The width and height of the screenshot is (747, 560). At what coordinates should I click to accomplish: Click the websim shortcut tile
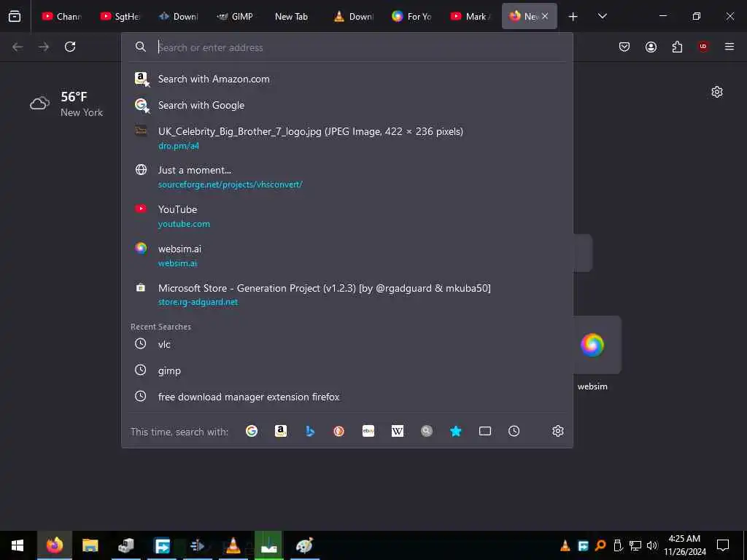click(592, 345)
